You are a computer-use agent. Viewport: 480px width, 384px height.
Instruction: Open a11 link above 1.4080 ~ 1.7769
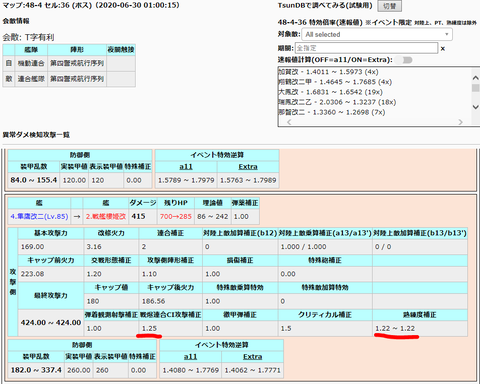(x=190, y=357)
